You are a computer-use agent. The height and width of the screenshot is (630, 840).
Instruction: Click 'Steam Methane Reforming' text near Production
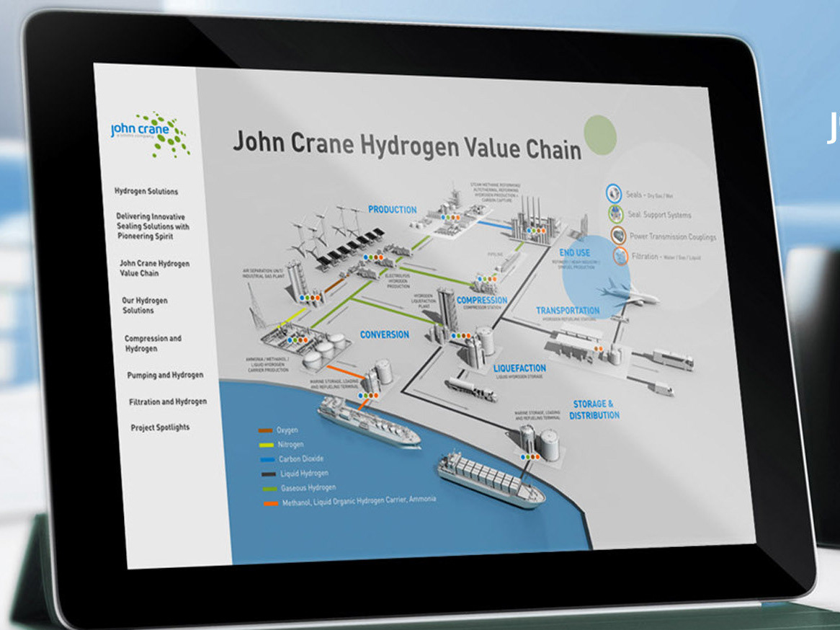pyautogui.click(x=495, y=192)
